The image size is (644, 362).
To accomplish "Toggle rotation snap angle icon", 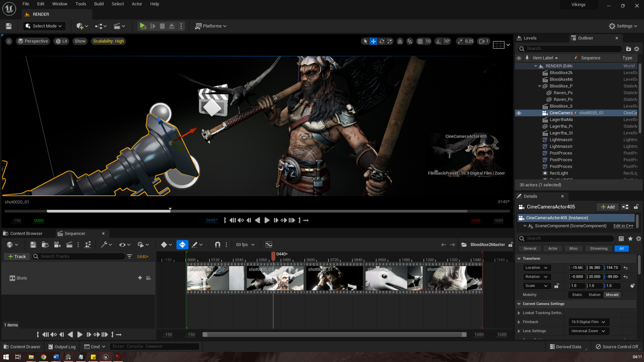I will coord(439,41).
